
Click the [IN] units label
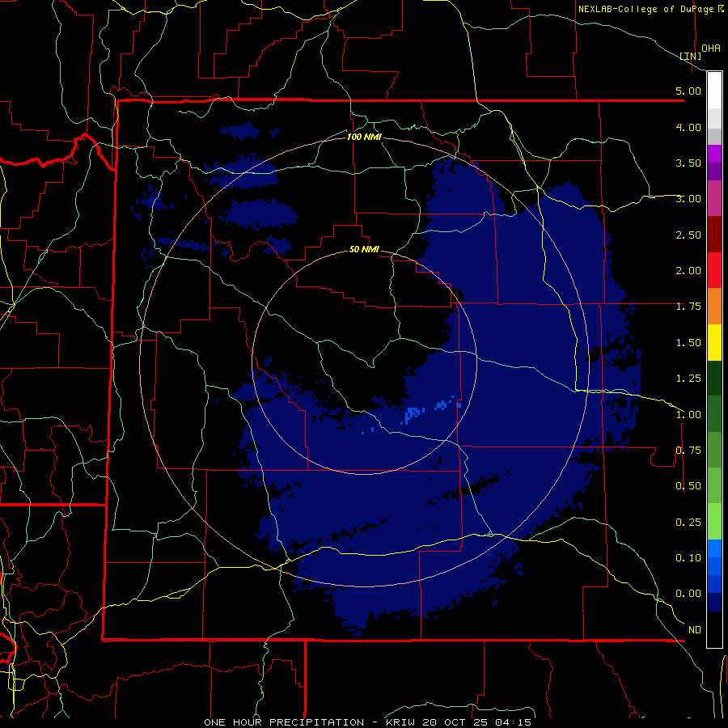(691, 56)
